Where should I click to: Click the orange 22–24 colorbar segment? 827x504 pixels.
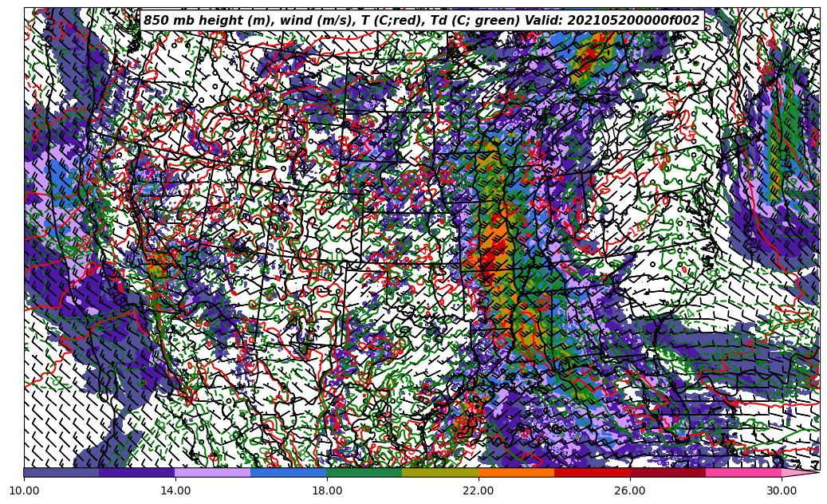[516, 473]
